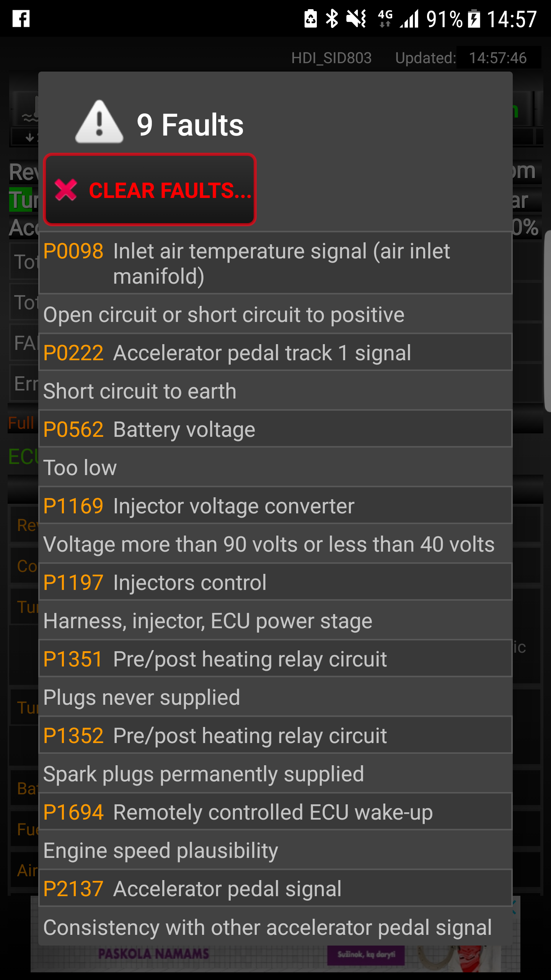Viewport: 551px width, 980px height.
Task: Tap the Updated time 14:57:46 field
Action: coord(498,58)
